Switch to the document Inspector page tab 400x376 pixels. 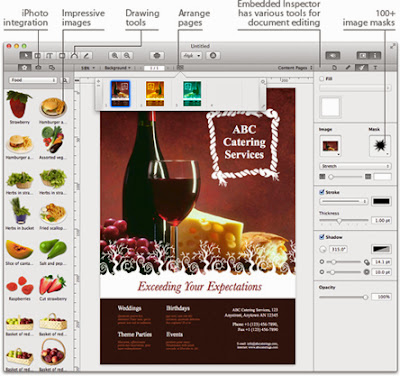(335, 68)
